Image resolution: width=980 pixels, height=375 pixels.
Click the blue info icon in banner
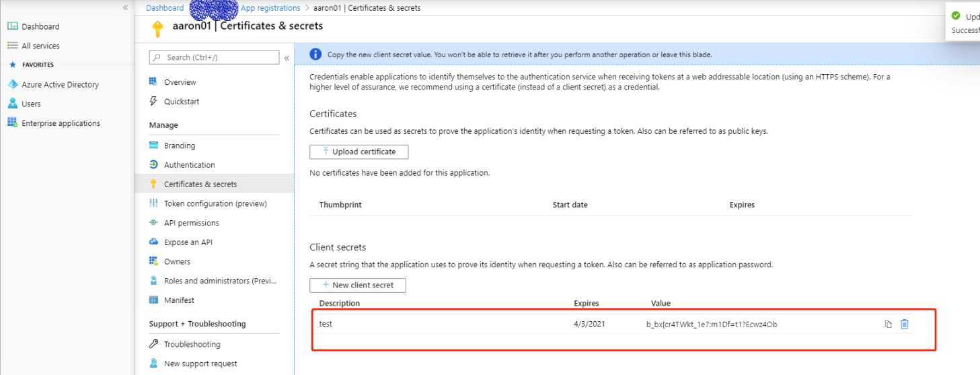tap(315, 55)
